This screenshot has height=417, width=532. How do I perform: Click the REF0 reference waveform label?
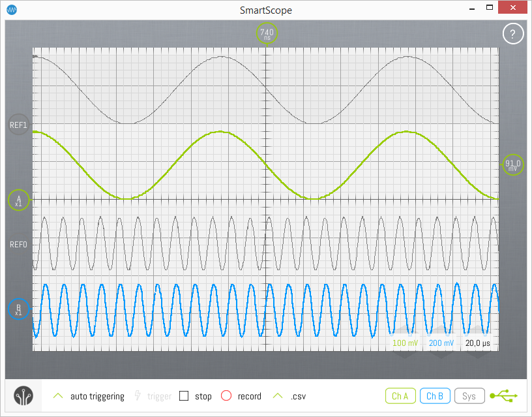[17, 245]
